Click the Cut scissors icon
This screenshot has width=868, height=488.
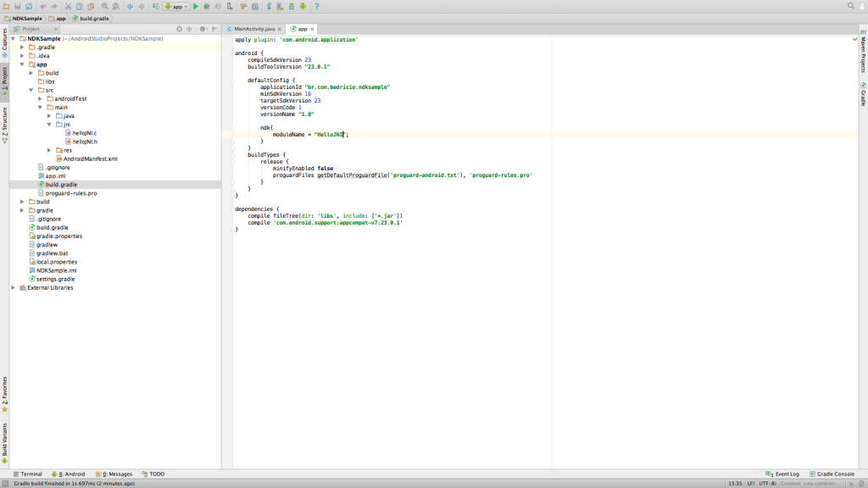click(69, 6)
